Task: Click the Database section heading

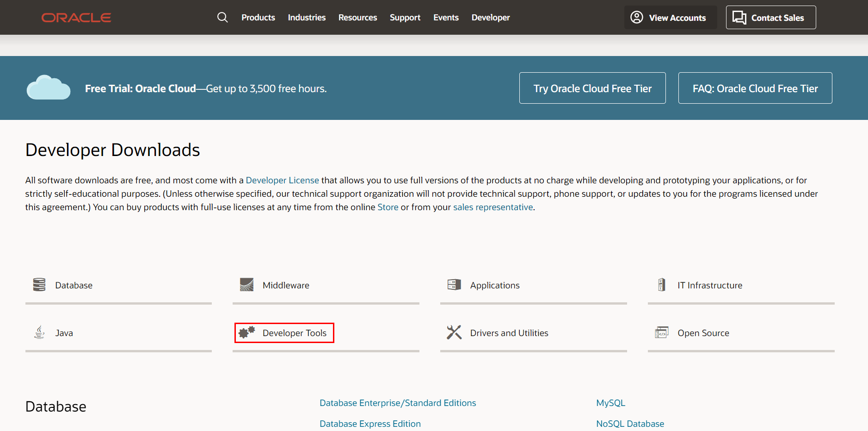Action: 55,406
